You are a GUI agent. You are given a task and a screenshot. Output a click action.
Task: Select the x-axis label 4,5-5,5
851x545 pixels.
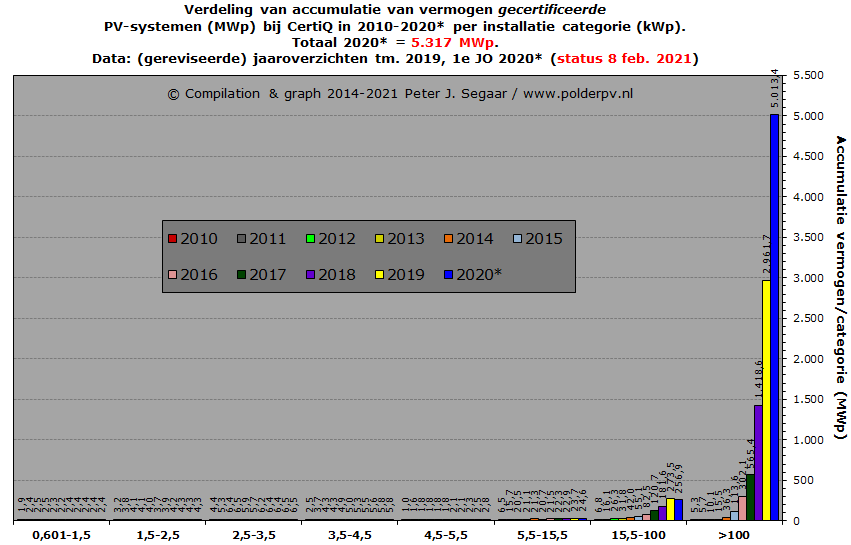tap(446, 535)
